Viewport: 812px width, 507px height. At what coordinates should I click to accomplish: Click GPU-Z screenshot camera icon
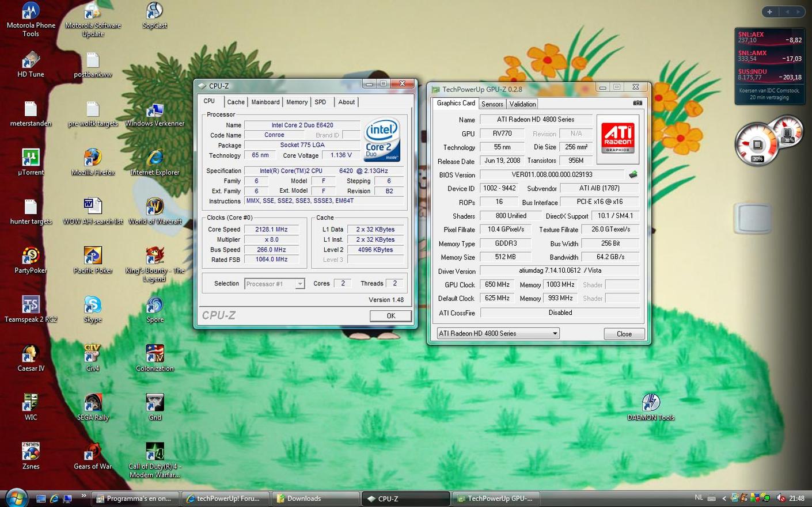click(638, 103)
